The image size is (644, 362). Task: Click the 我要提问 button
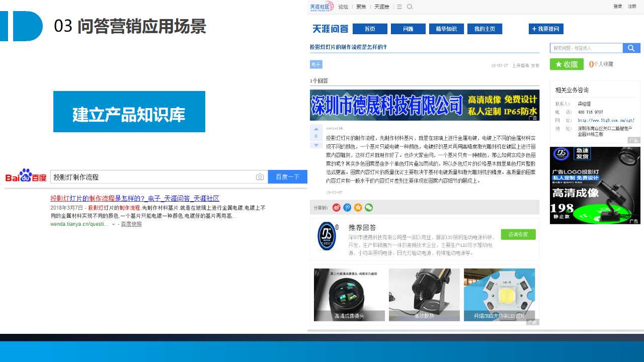tap(546, 29)
